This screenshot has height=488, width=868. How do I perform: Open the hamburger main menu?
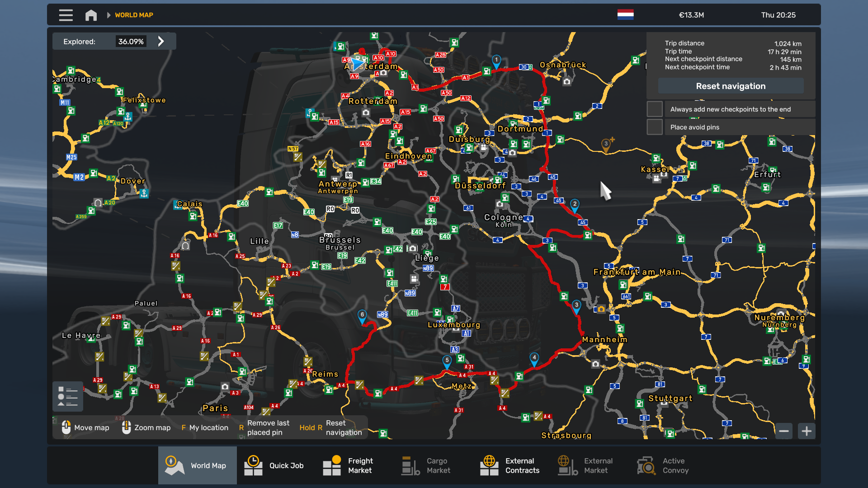[66, 15]
